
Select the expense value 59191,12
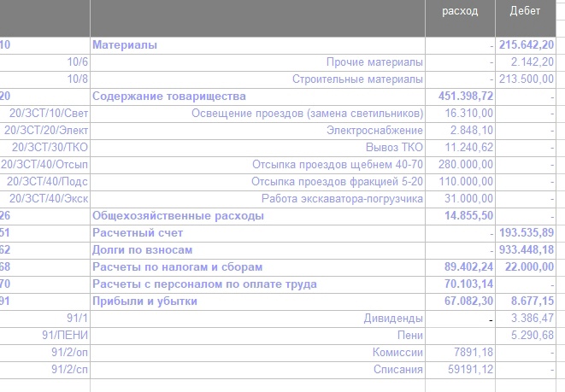(471, 369)
